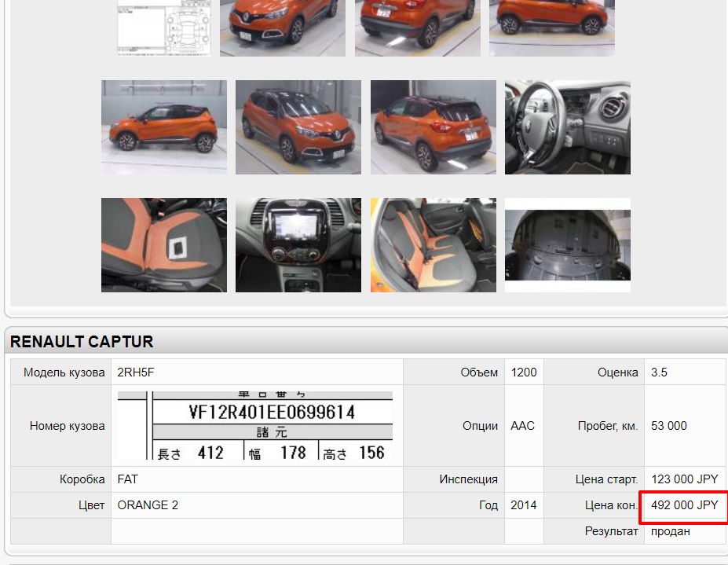Open the auction sheet diagram thumbnail
728x565 pixels.
tap(164, 28)
